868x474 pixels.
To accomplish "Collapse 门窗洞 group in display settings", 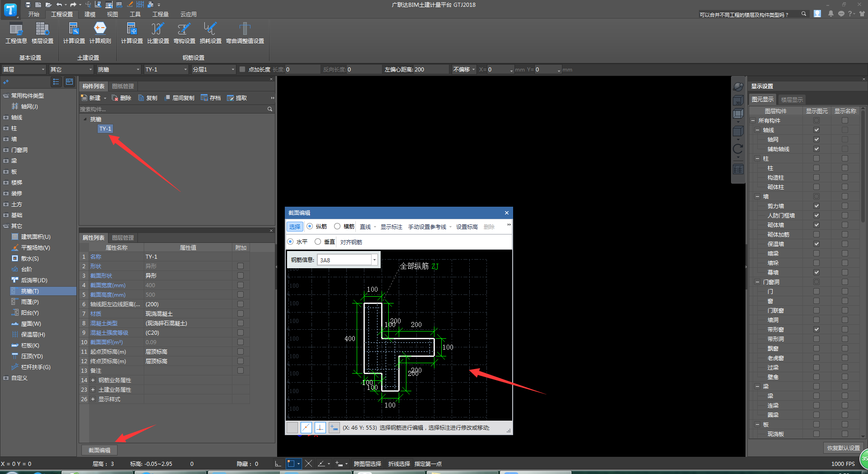I will point(758,282).
